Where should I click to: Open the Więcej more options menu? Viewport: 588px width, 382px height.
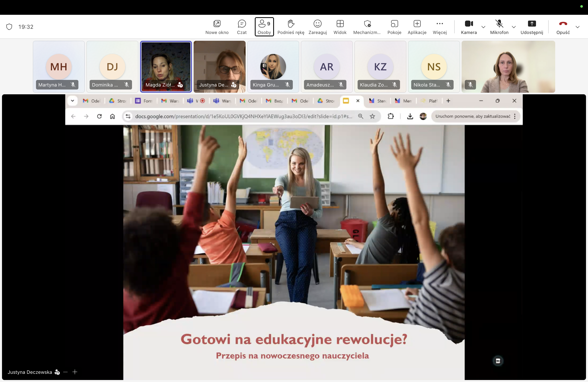click(440, 27)
